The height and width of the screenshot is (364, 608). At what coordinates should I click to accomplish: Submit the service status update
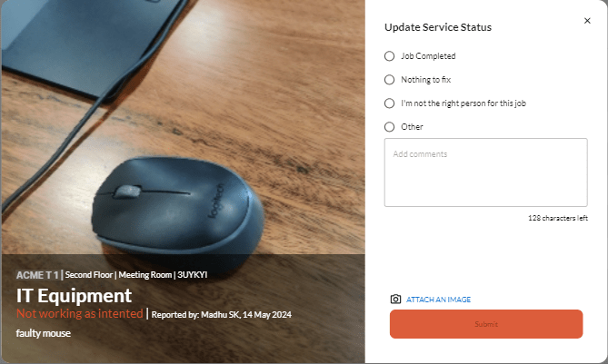point(486,324)
